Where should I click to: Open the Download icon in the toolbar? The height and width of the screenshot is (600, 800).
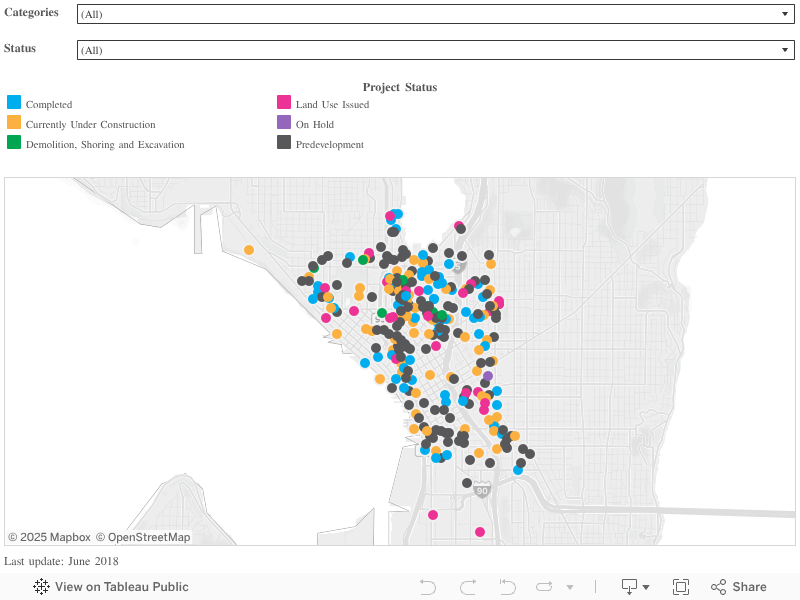pyautogui.click(x=628, y=587)
